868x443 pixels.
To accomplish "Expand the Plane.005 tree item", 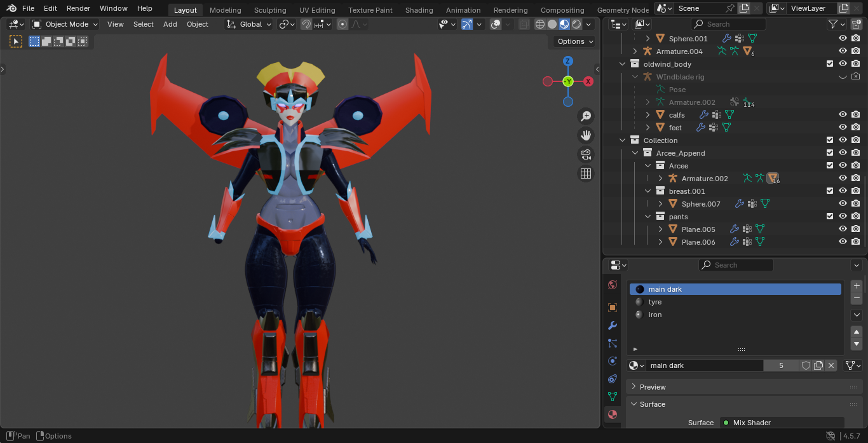I will [660, 229].
